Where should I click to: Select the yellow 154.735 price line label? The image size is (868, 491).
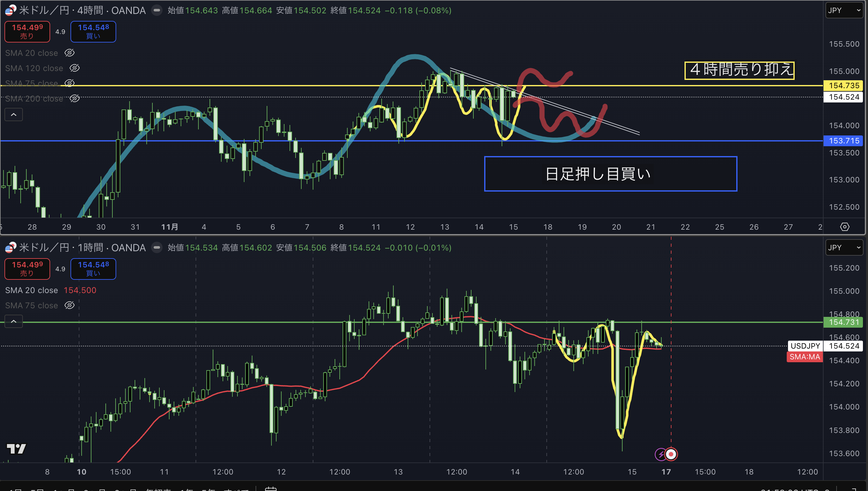click(x=843, y=85)
